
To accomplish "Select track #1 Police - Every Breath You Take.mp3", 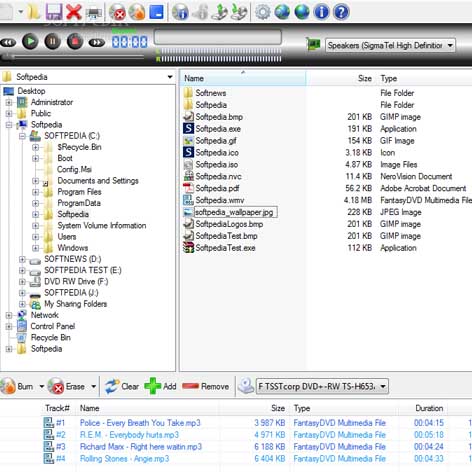I will (x=140, y=423).
